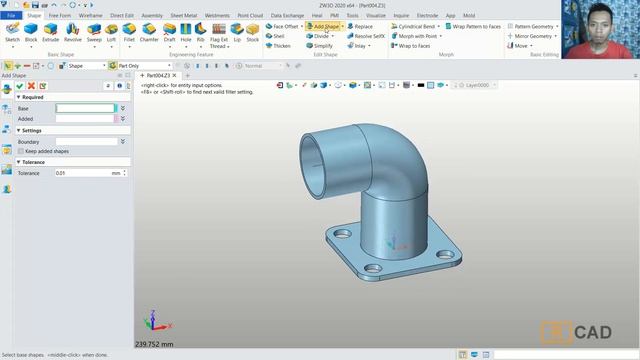Image resolution: width=640 pixels, height=360 pixels.
Task: Enable Keep added shapes checkbox
Action: [x=21, y=151]
